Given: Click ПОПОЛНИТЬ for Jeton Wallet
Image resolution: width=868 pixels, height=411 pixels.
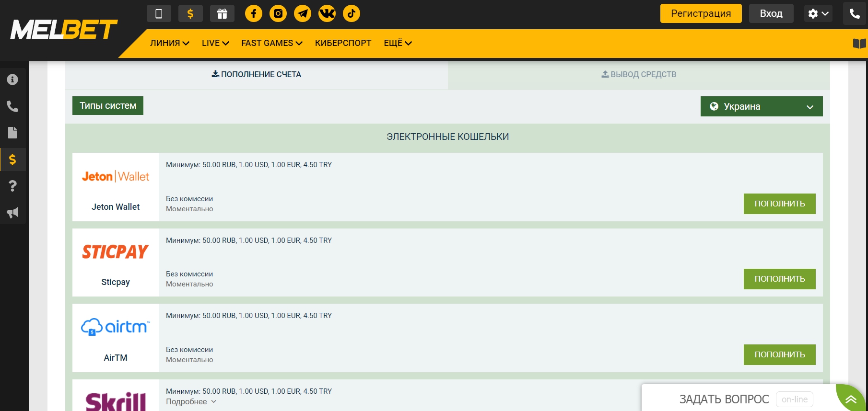Looking at the screenshot, I should coord(780,204).
